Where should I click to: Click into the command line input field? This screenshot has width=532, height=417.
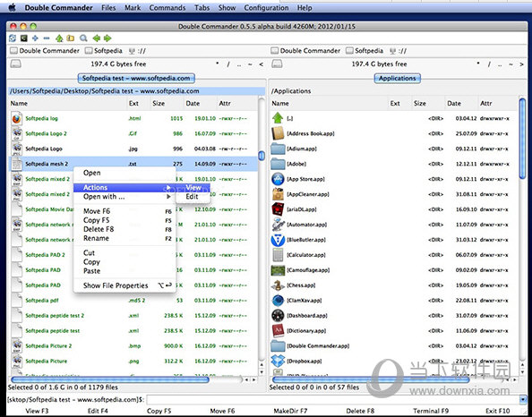[332, 400]
